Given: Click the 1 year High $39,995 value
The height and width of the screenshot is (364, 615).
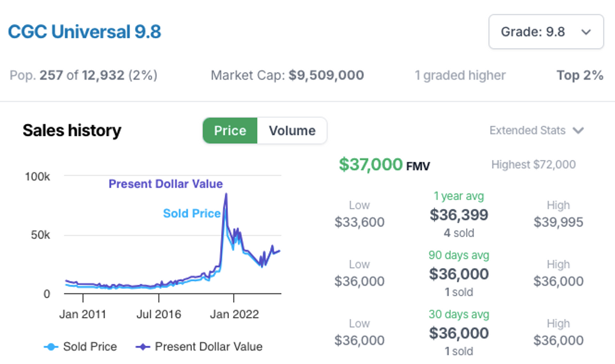Looking at the screenshot, I should tap(558, 222).
